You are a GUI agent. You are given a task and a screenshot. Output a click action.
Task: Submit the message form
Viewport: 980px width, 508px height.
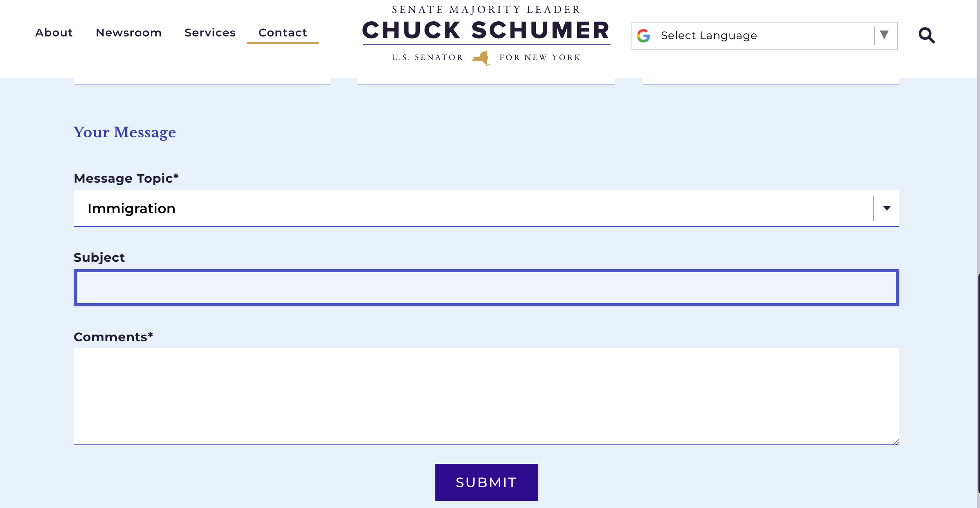click(x=487, y=482)
